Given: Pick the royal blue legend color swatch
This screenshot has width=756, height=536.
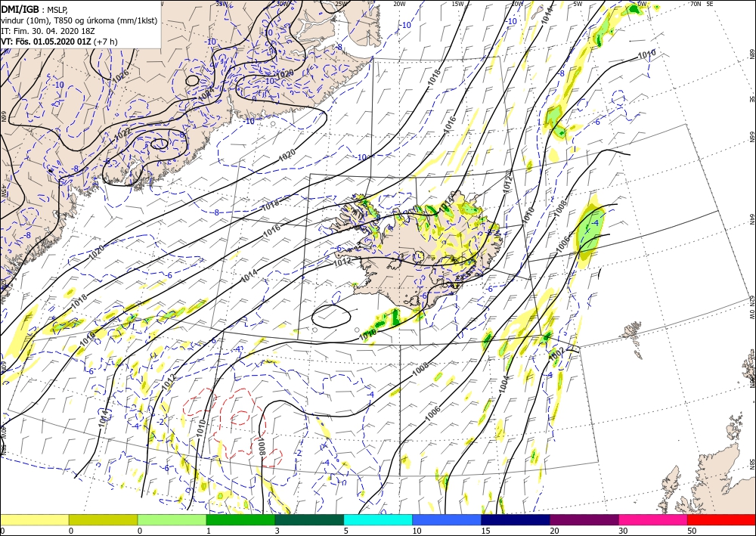Looking at the screenshot, I should [x=447, y=519].
